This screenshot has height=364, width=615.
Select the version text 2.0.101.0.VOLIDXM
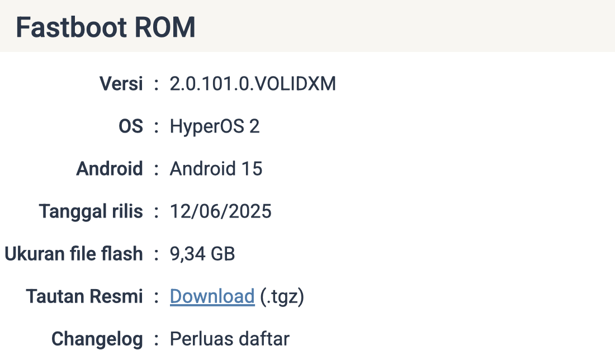253,83
